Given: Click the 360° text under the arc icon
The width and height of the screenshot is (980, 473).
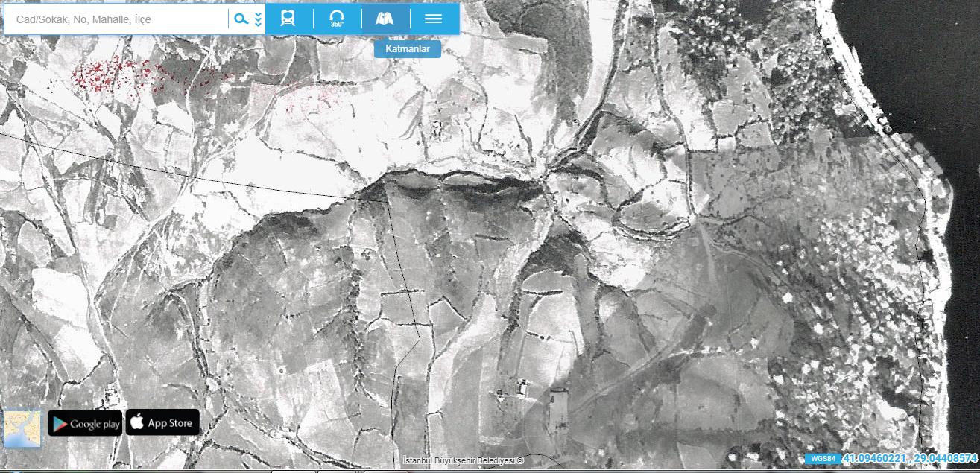Looking at the screenshot, I should point(337,25).
